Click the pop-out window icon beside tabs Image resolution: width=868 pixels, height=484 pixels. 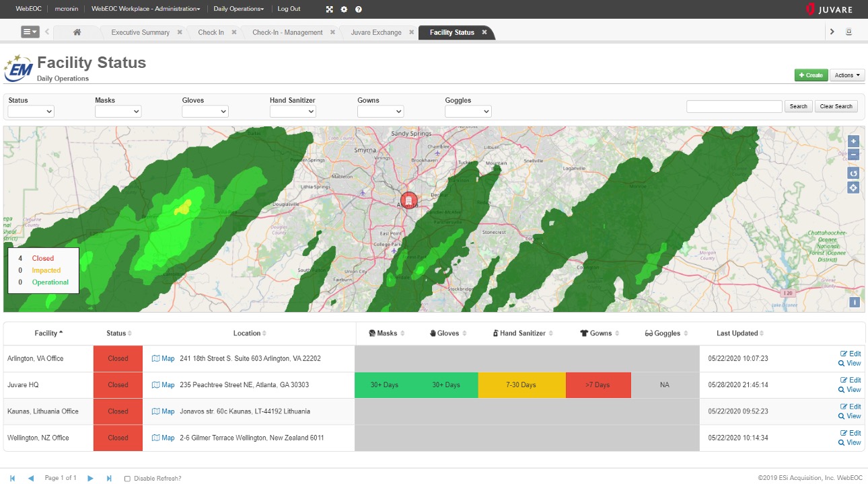(848, 32)
